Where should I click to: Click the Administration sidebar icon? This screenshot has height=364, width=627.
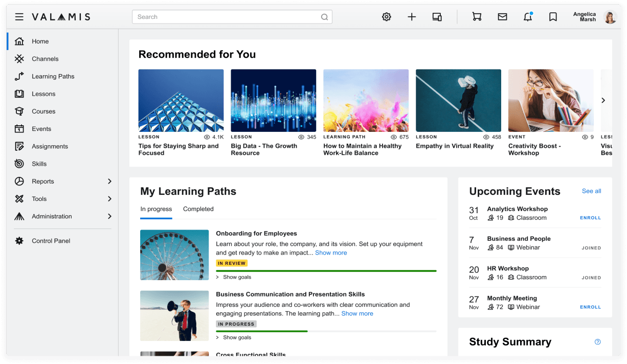(19, 216)
